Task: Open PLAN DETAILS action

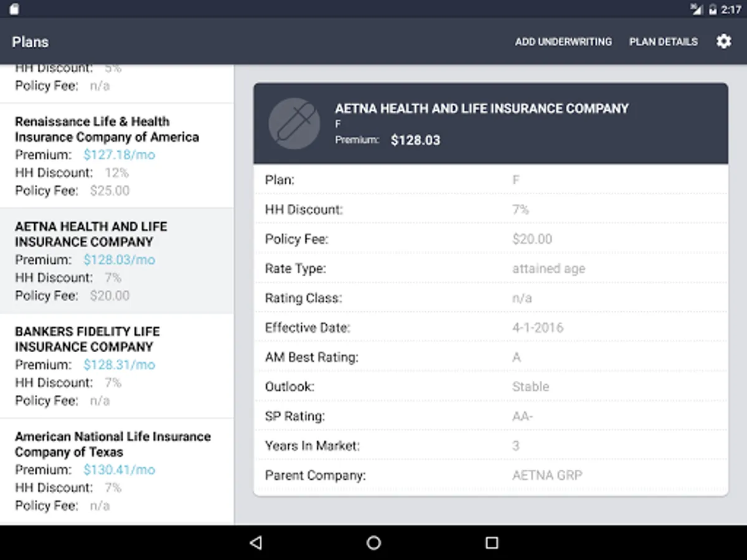Action: tap(664, 42)
